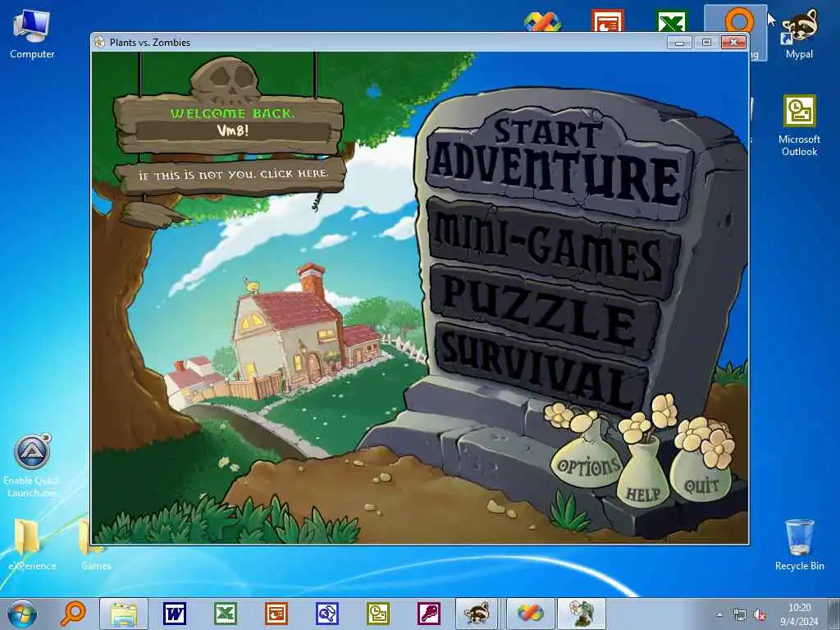Open Survival mode
Viewport: 840px width, 630px height.
(542, 367)
